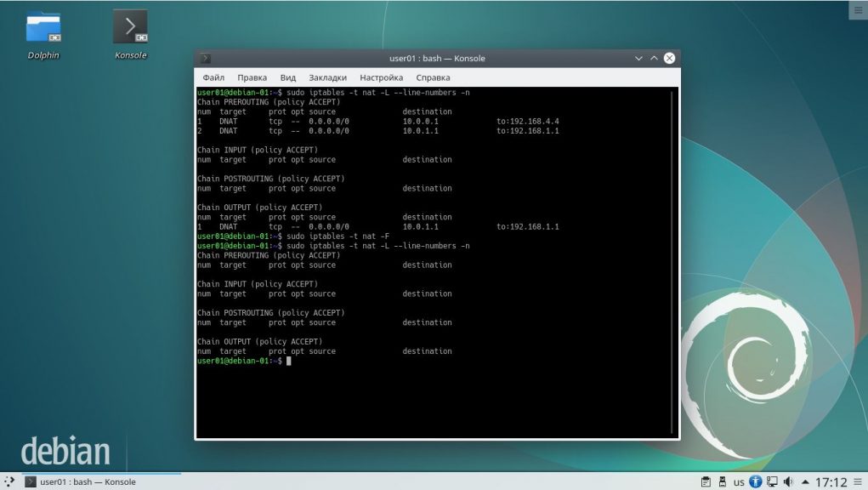Click the first 'Chain PREROUTING (policy ACCEPT)' line
Screen dimensions: 868x490
(x=269, y=102)
